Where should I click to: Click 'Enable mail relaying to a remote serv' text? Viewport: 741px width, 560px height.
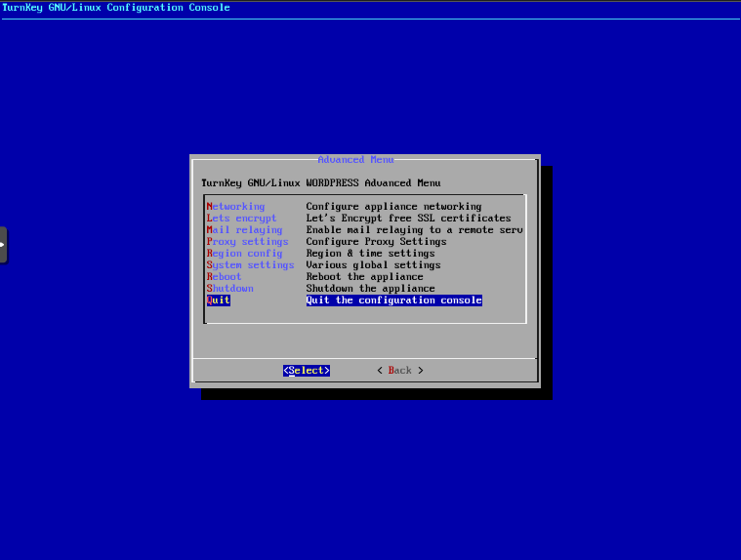414,230
